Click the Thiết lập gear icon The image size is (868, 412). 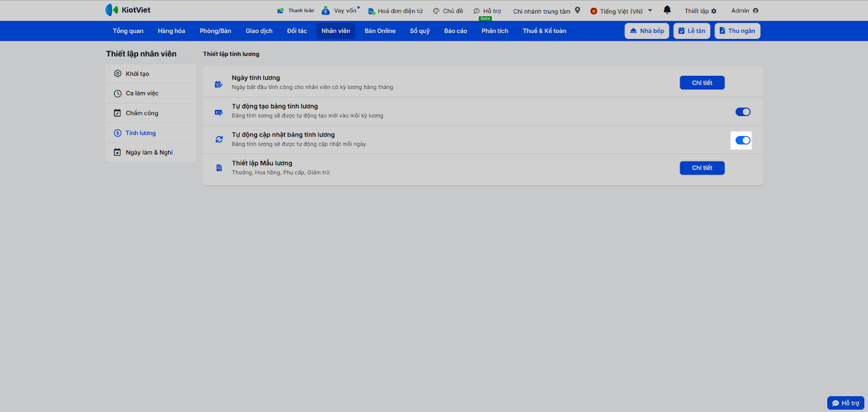tap(714, 11)
